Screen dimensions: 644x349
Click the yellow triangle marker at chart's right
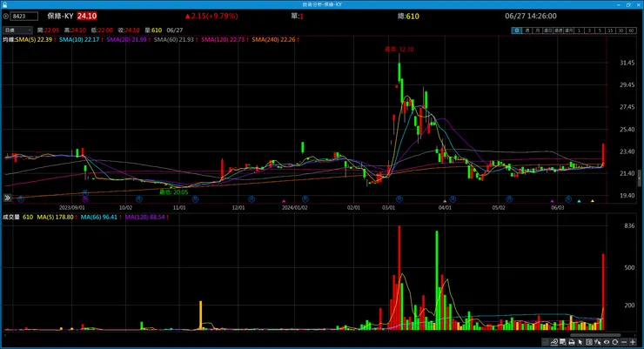[593, 201]
